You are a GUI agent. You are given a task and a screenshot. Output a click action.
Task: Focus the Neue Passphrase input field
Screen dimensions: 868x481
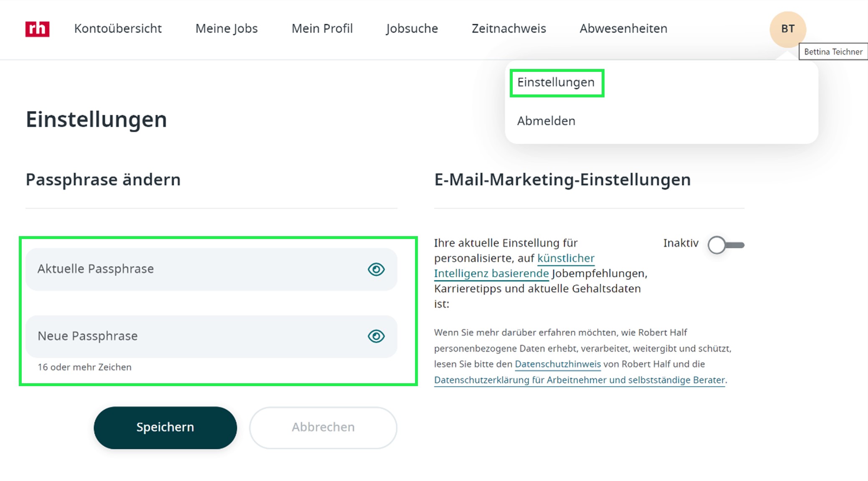tap(211, 336)
